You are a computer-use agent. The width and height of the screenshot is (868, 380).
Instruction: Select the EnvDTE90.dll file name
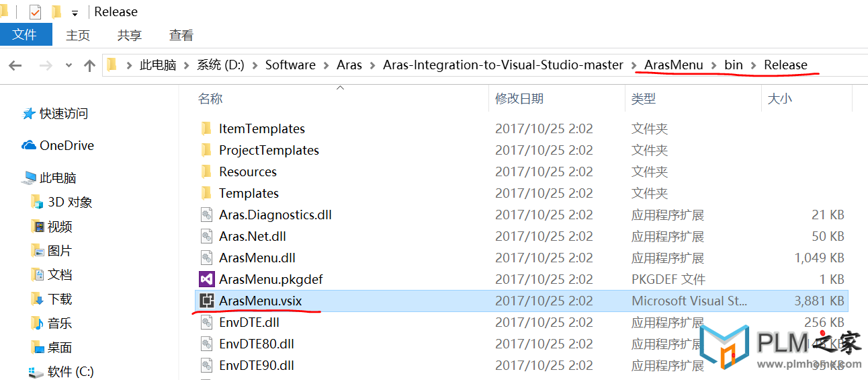(x=257, y=365)
